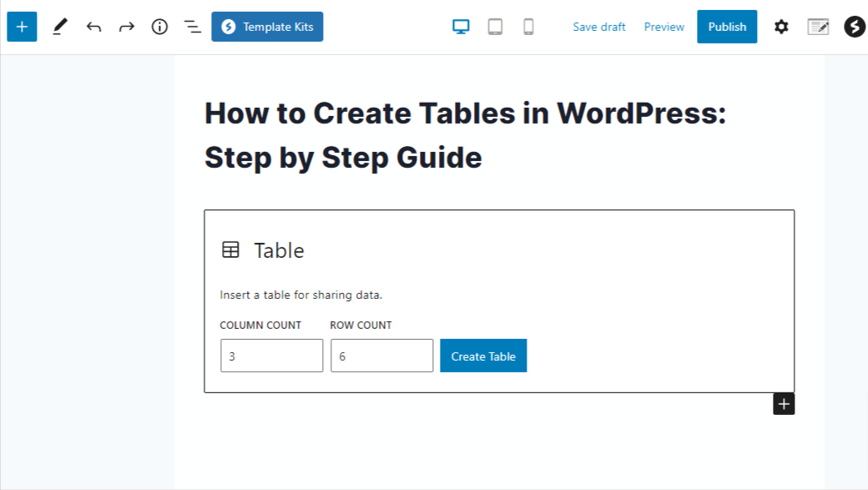The height and width of the screenshot is (490, 868).
Task: Click the Table block icon
Action: [x=231, y=250]
